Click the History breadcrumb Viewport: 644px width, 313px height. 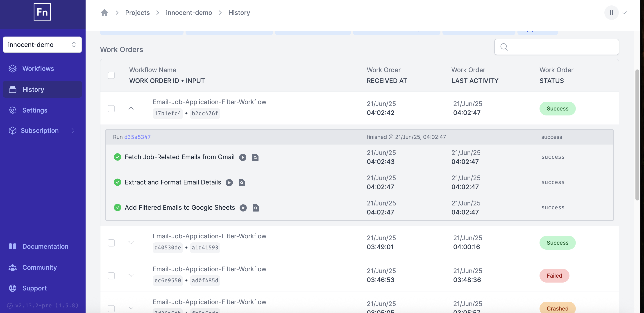[239, 13]
